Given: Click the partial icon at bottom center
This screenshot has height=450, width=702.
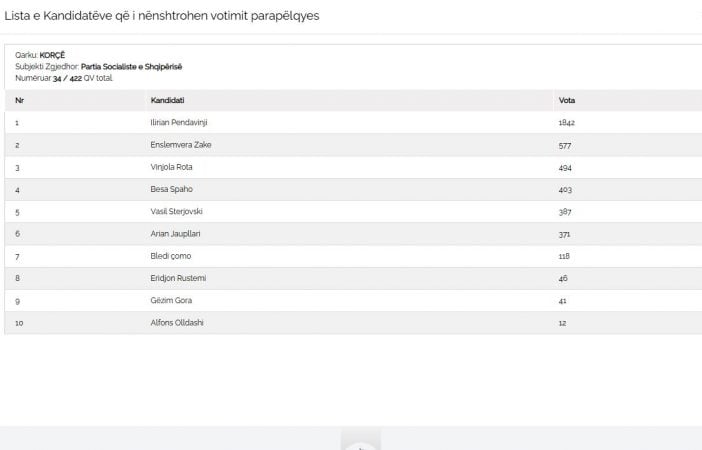Looking at the screenshot, I should [361, 440].
